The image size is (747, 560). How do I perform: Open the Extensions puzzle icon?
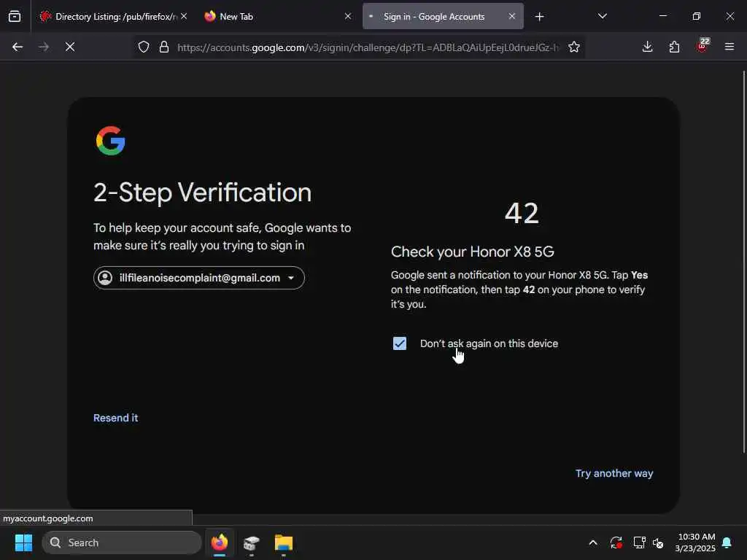[x=674, y=47]
